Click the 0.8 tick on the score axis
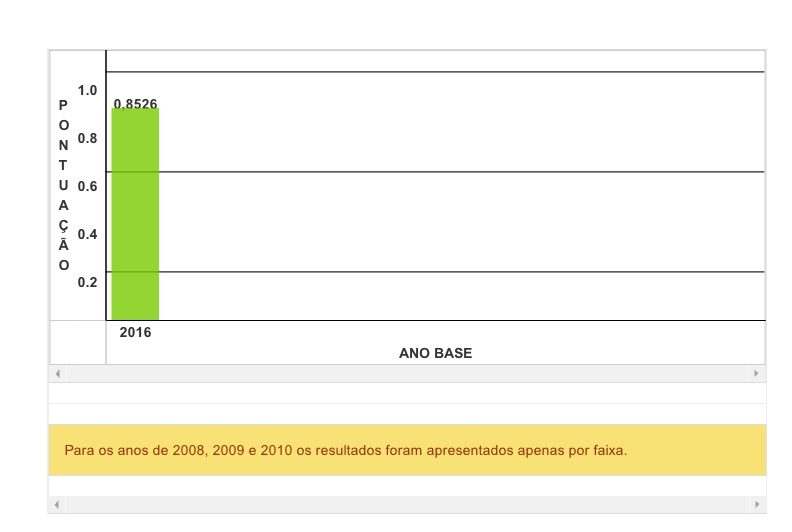The width and height of the screenshot is (792, 532). [88, 139]
